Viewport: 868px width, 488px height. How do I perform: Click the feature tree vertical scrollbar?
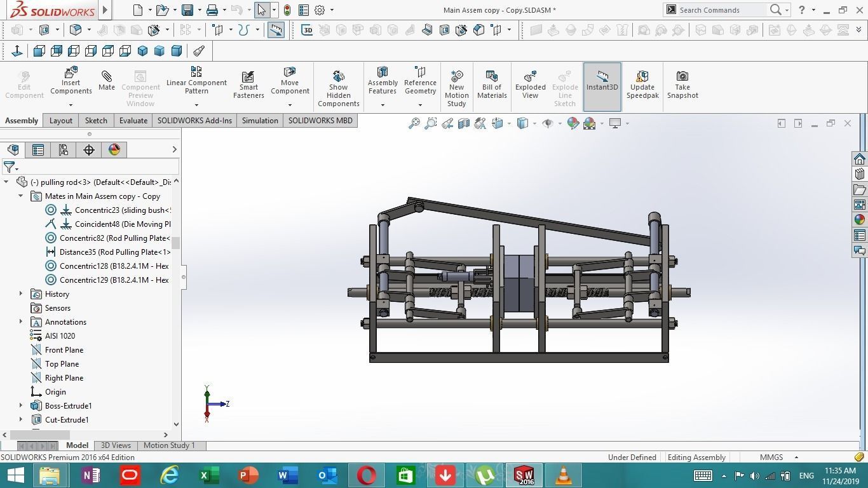point(176,243)
